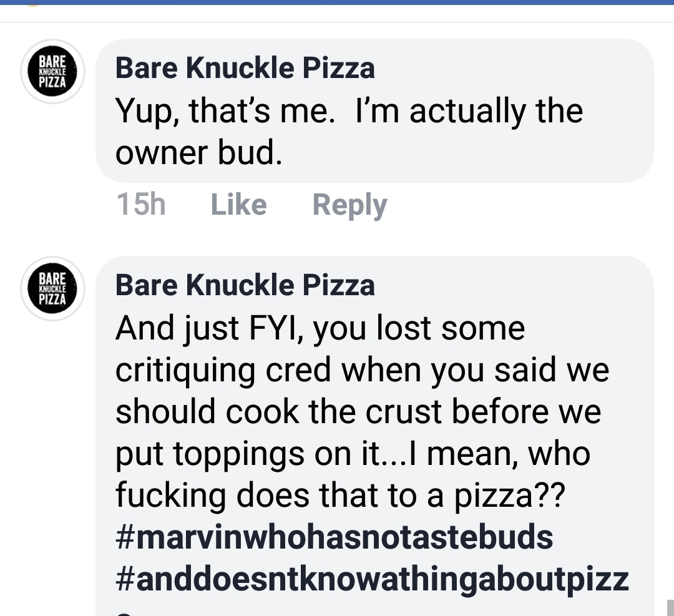
Task: Like the 'I'm actually the owner' comment
Action: tap(238, 205)
